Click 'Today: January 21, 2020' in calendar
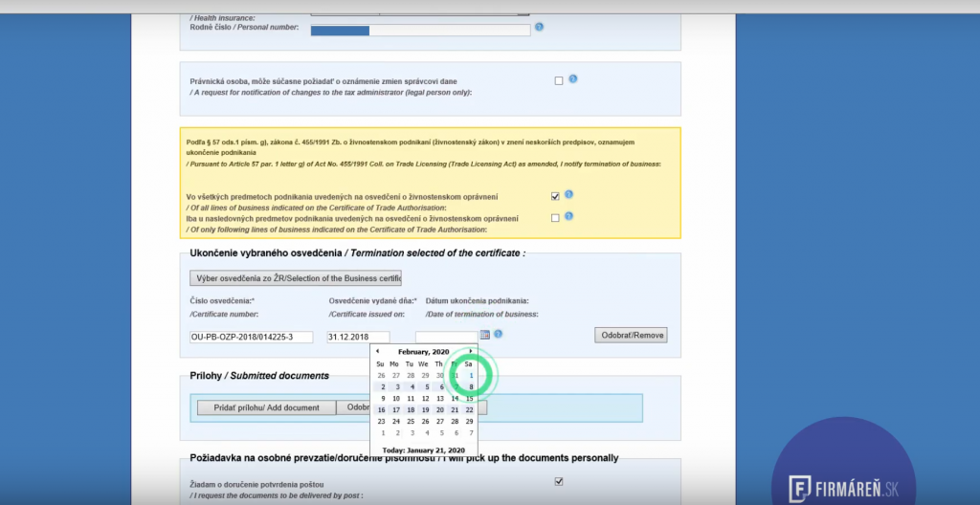980x505 pixels. (x=424, y=450)
